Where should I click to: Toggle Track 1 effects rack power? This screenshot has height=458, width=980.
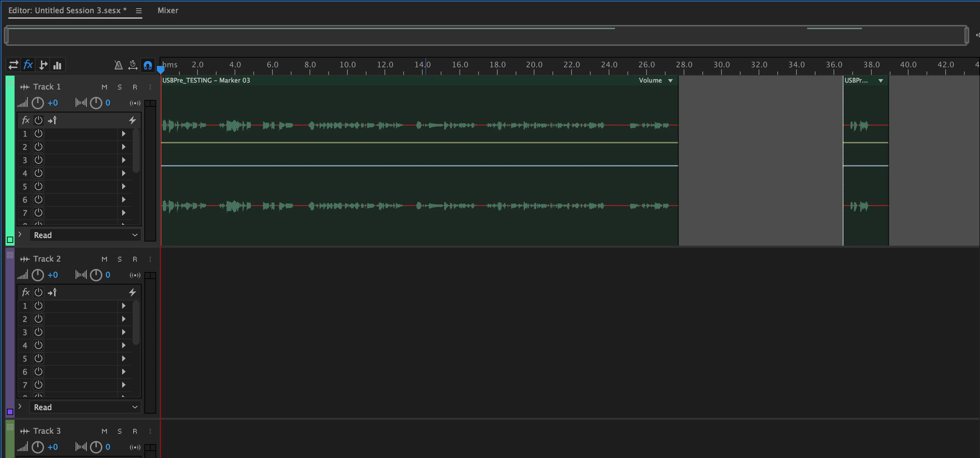(39, 120)
